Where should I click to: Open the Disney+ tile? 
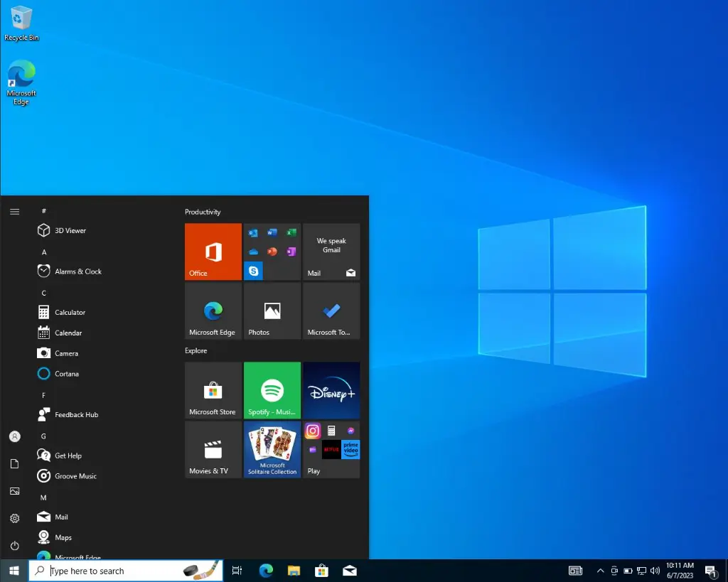[x=331, y=390]
